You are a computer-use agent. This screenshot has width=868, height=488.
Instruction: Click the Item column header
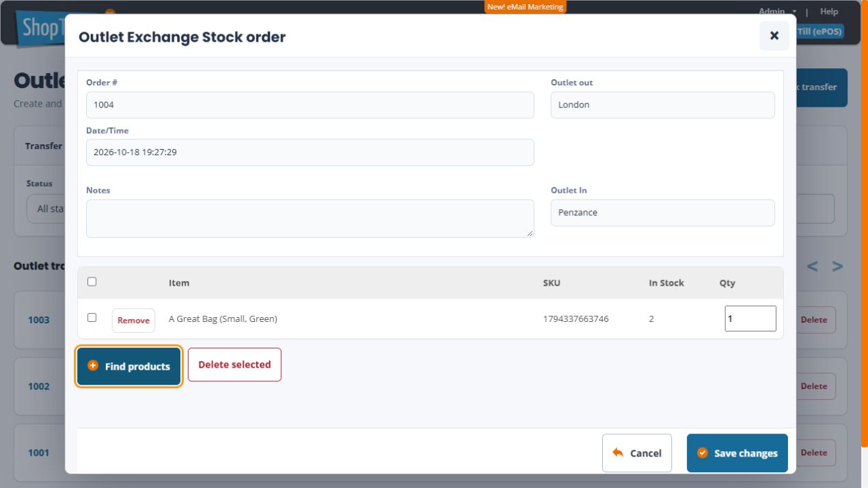click(179, 283)
